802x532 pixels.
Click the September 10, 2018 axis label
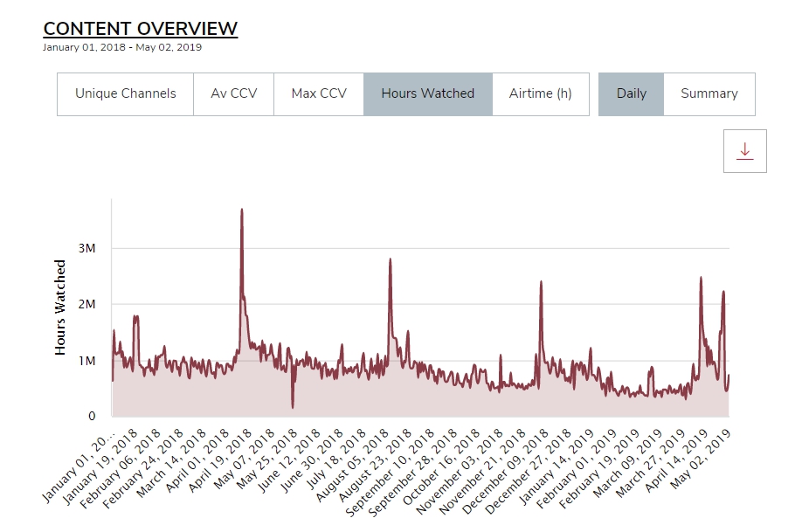391,472
